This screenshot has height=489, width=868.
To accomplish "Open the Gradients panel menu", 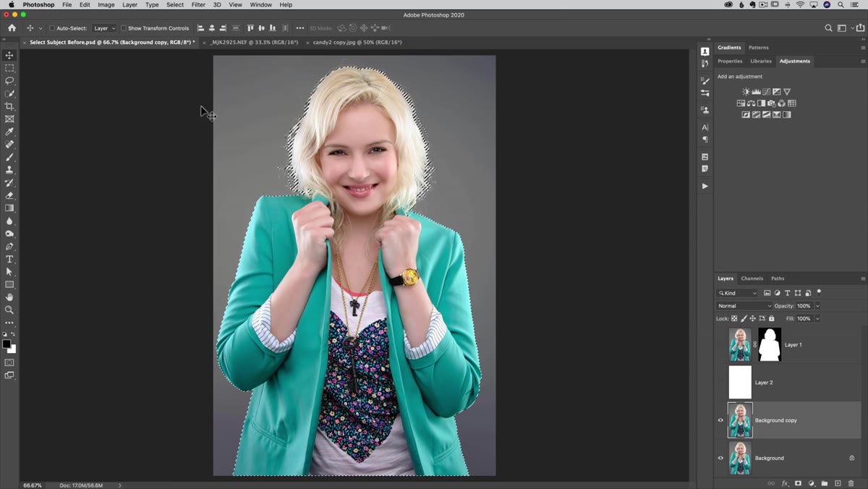I will (863, 48).
